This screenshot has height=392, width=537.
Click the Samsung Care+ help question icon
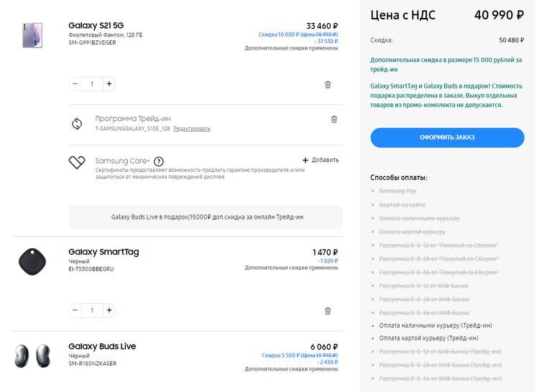point(159,161)
